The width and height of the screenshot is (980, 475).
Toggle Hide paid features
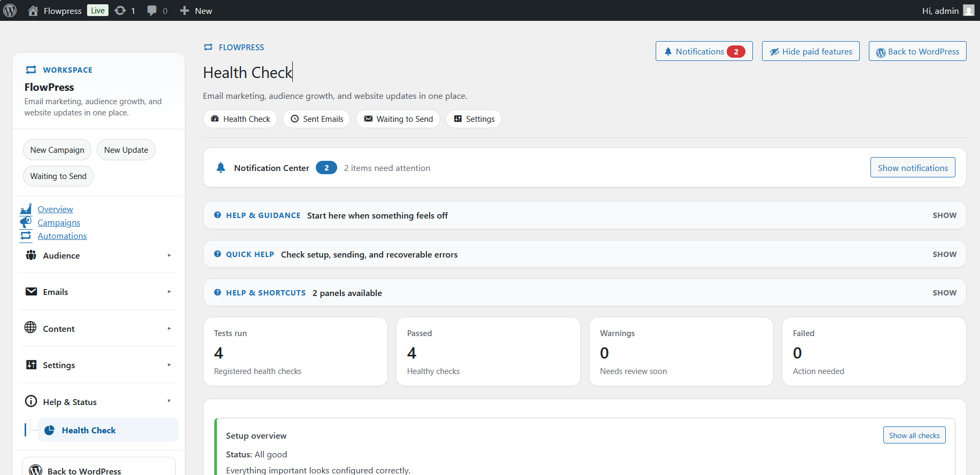click(811, 51)
